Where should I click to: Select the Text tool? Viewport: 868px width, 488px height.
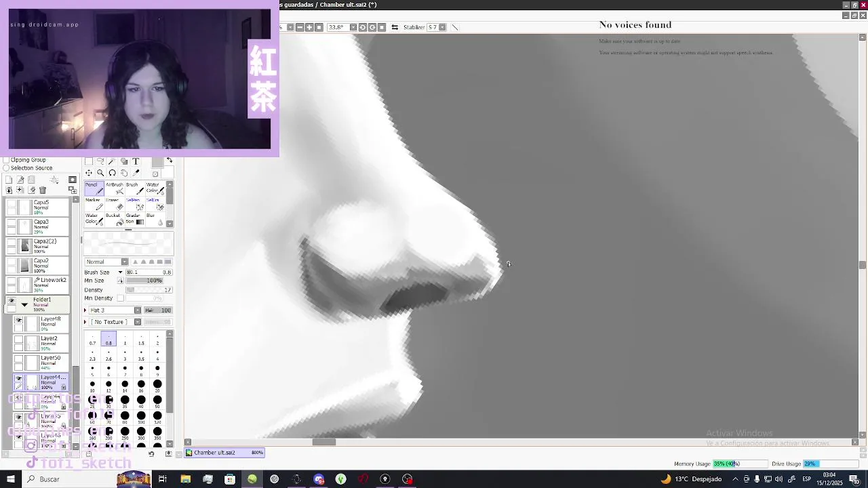136,161
